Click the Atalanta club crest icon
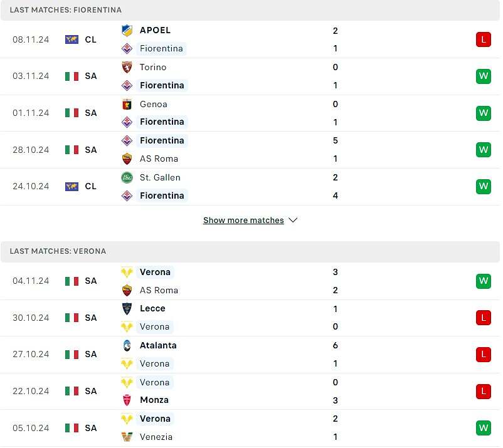Viewport: 503px width, 448px height. tap(127, 345)
